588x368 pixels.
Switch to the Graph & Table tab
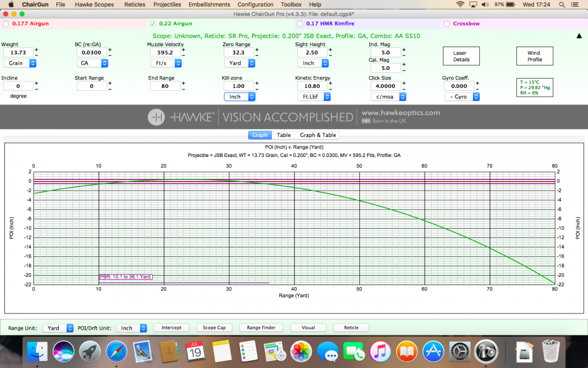click(x=318, y=135)
